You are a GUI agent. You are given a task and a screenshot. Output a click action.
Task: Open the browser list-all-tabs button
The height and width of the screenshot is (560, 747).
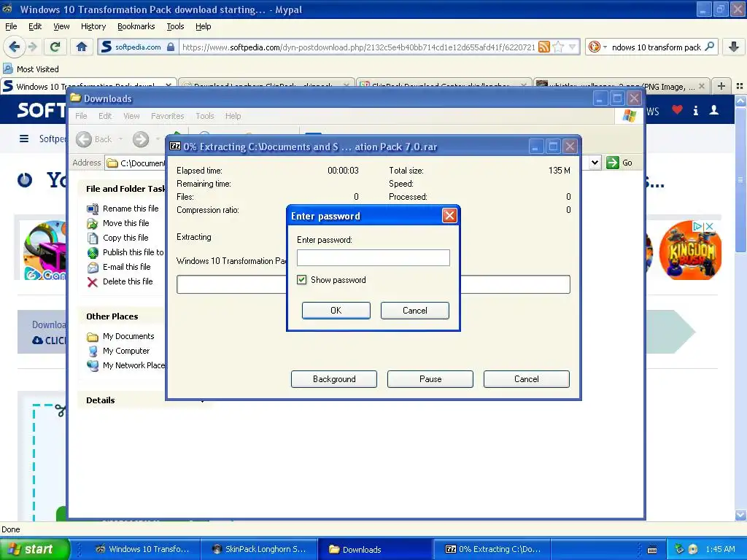(740, 86)
